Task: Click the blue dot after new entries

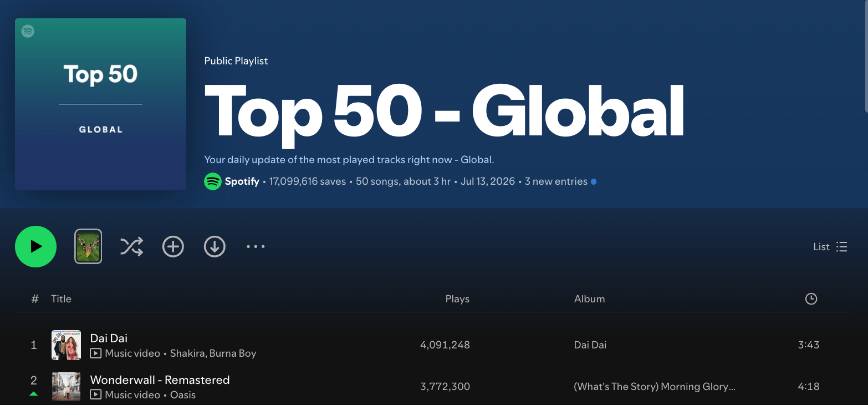Action: point(594,181)
